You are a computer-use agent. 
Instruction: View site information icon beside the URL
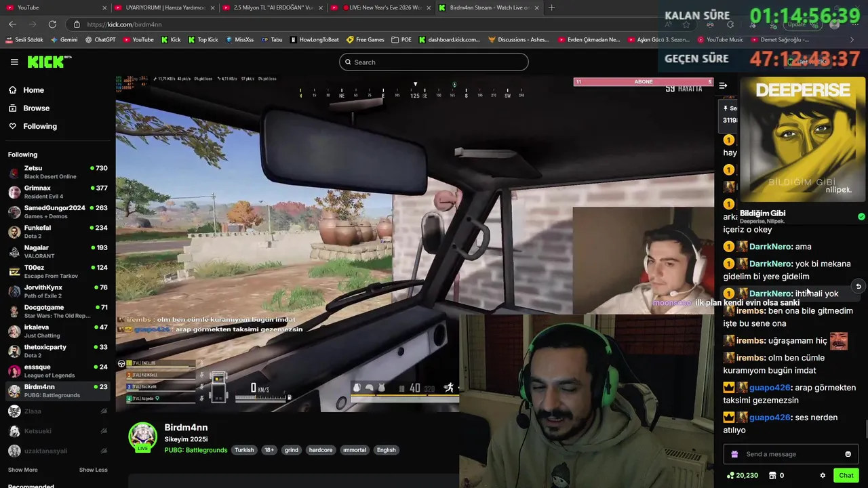pyautogui.click(x=77, y=24)
